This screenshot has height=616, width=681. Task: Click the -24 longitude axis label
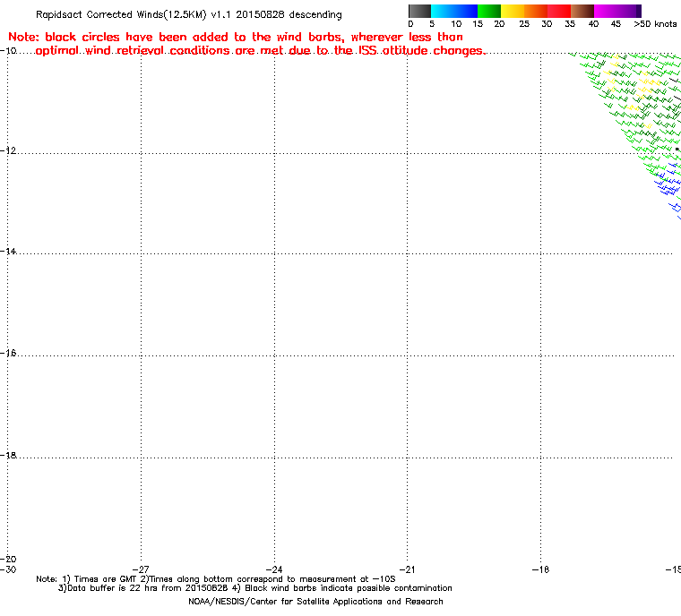(274, 569)
